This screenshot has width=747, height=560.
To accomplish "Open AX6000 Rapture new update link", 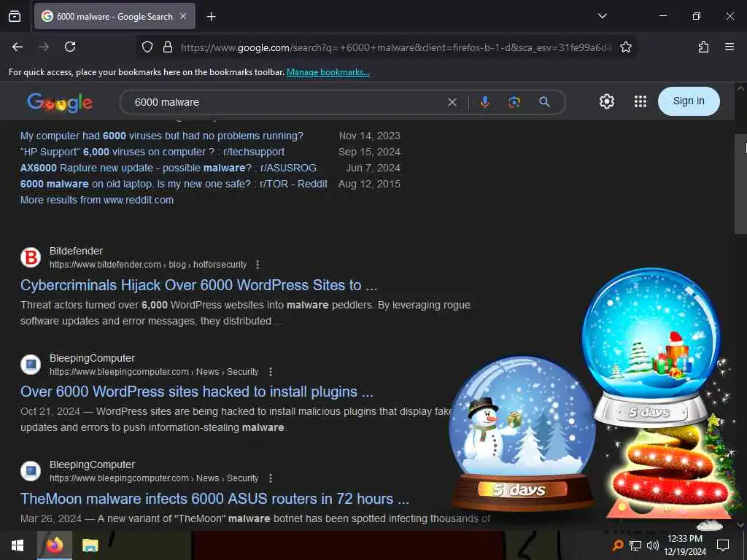I will 169,168.
